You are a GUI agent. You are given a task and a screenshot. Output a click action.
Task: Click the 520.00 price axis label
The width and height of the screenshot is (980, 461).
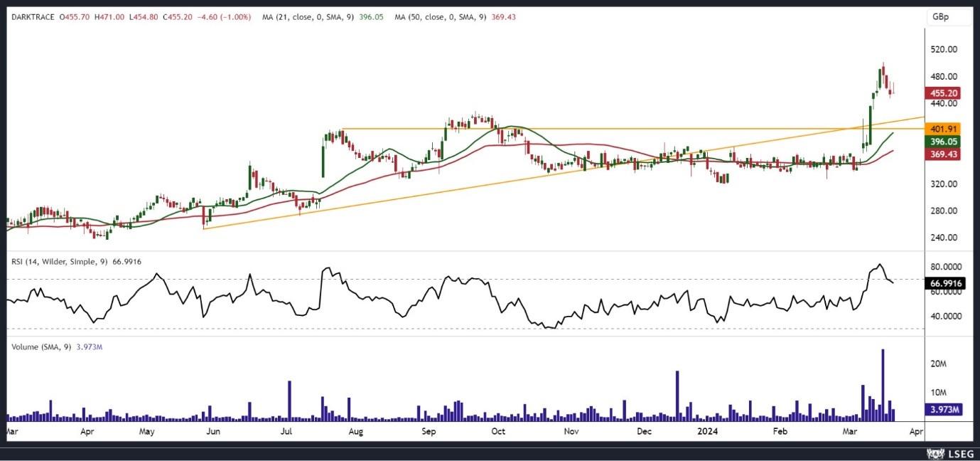944,50
